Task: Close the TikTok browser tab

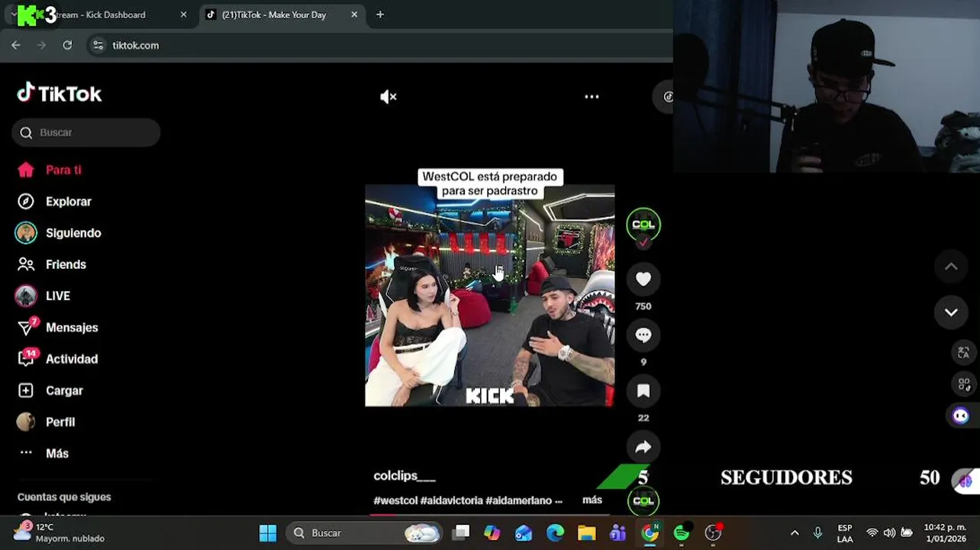Action: (x=354, y=15)
